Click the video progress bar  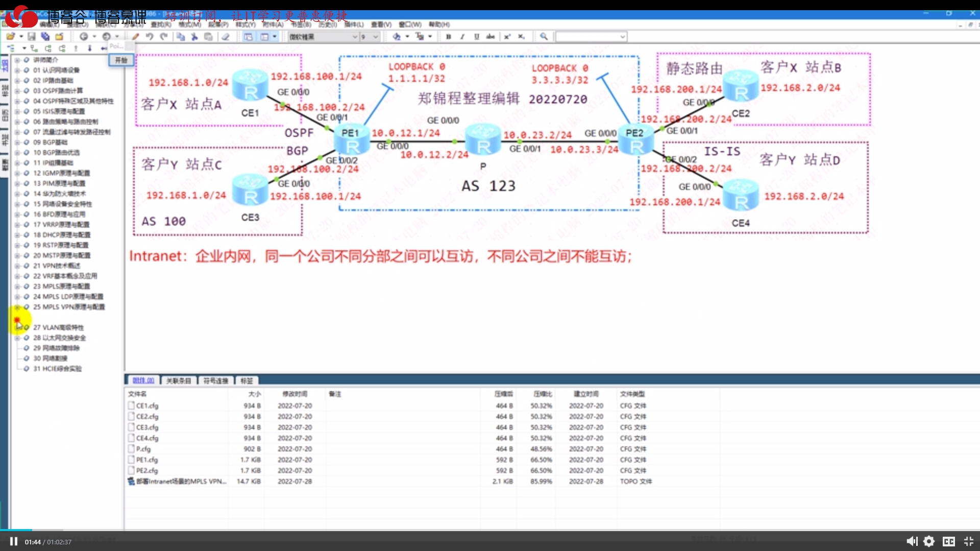click(x=490, y=530)
